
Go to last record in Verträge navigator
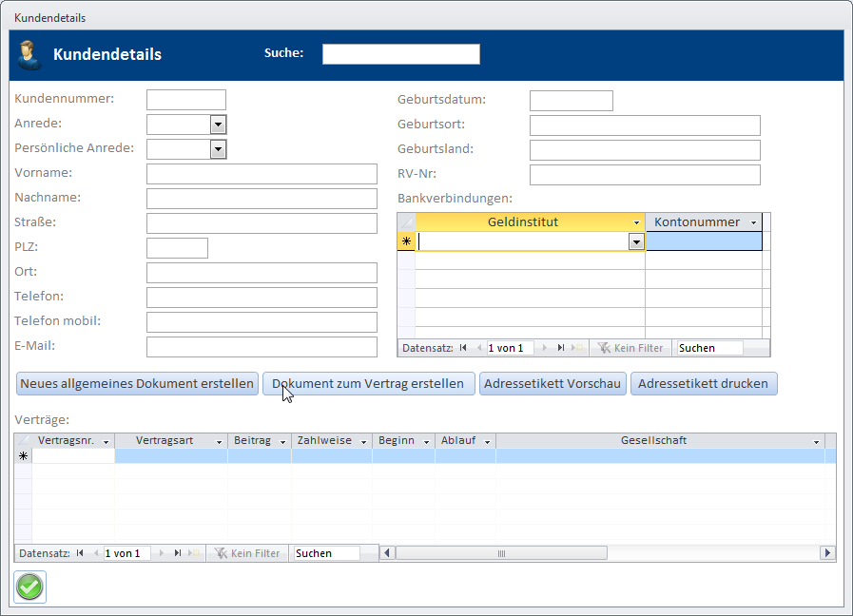(177, 553)
